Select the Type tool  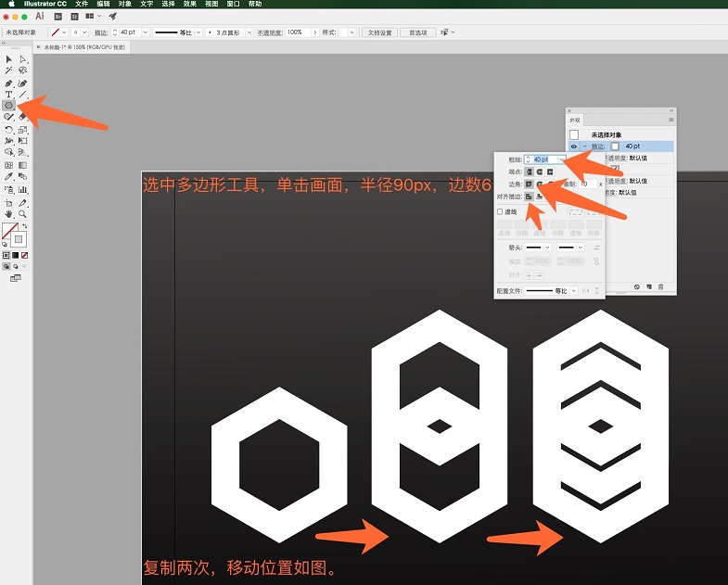coord(9,94)
